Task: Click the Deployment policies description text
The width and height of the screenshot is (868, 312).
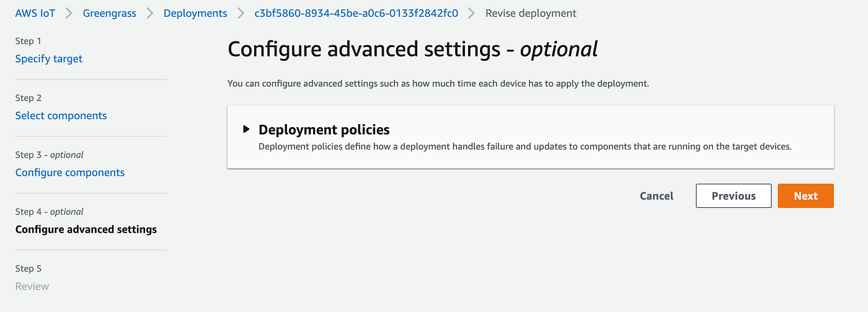Action: pyautogui.click(x=525, y=147)
